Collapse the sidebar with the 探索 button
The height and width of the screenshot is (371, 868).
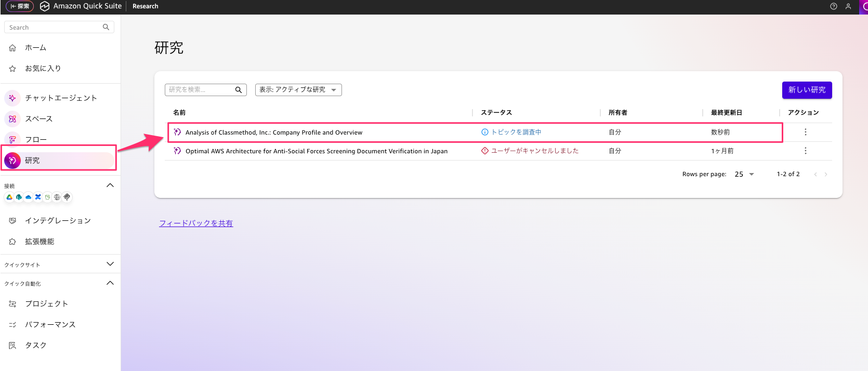point(20,6)
